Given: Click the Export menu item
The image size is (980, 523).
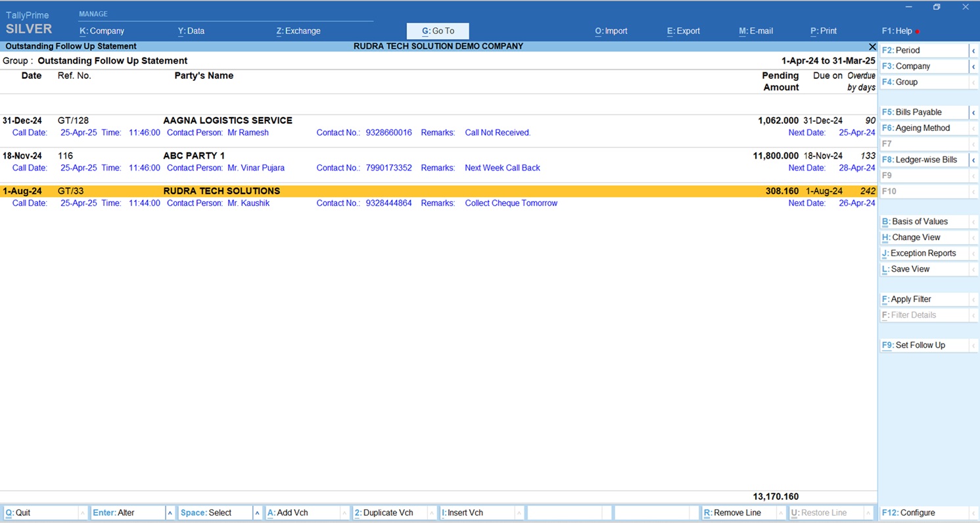Looking at the screenshot, I should (x=683, y=31).
